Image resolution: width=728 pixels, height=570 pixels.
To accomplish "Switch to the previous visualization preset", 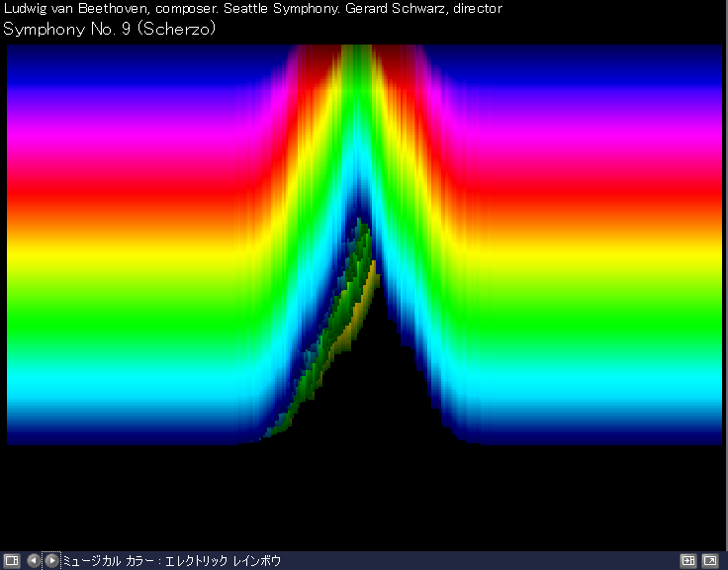I will (x=33, y=560).
